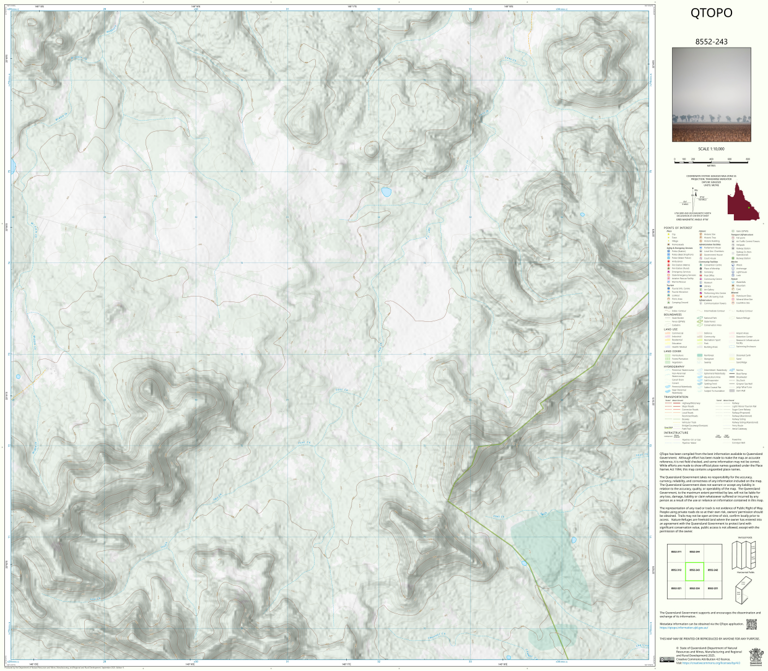Click the QTOPO map title

pos(711,13)
